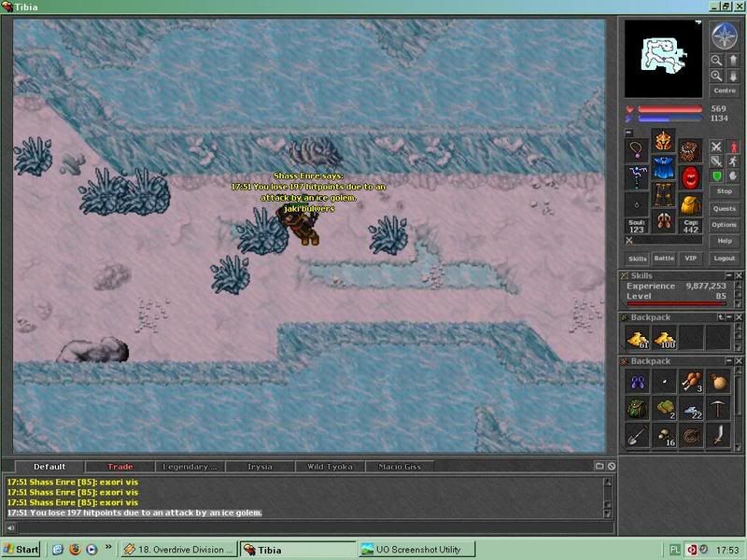This screenshot has height=560, width=747.
Task: Zoom out the minimap
Action: click(x=716, y=61)
